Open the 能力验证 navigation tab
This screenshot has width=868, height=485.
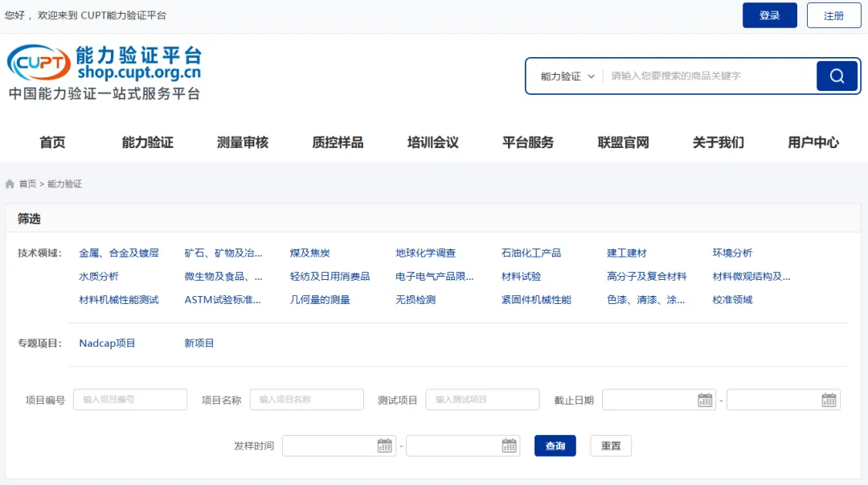coord(148,142)
